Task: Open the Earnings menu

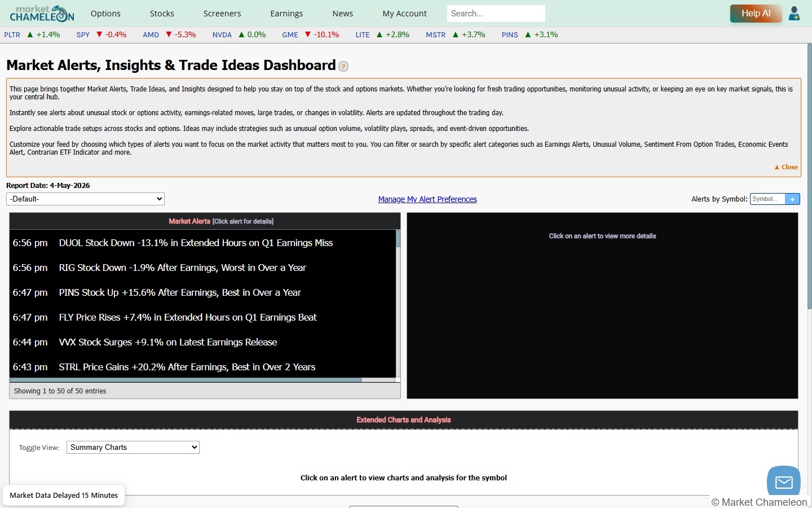Action: tap(286, 14)
